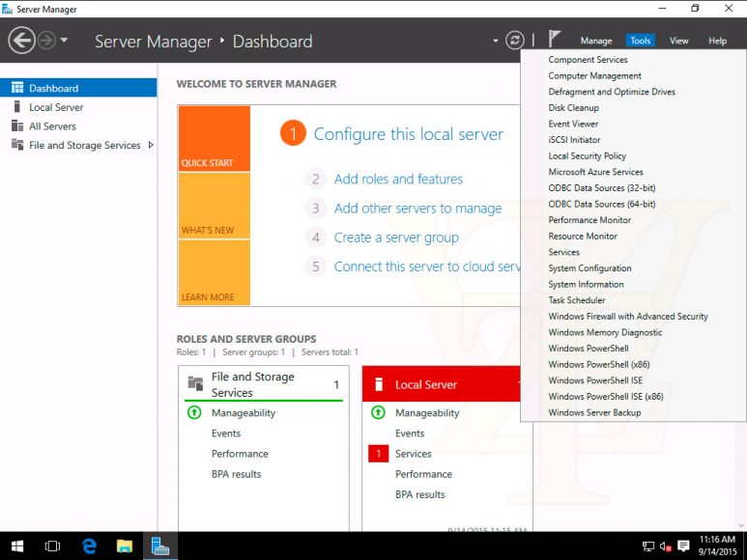Screen dimensions: 747x560
Task: Click the Task View taskbar icon
Action: point(53,546)
